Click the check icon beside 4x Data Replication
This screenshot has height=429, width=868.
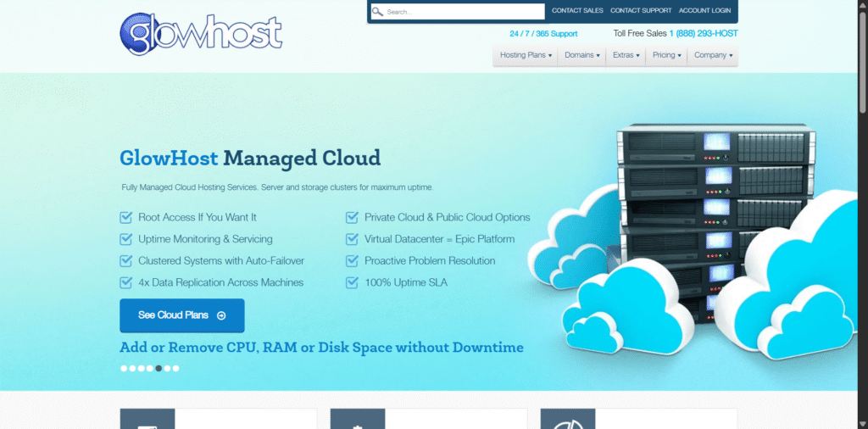[x=126, y=282]
